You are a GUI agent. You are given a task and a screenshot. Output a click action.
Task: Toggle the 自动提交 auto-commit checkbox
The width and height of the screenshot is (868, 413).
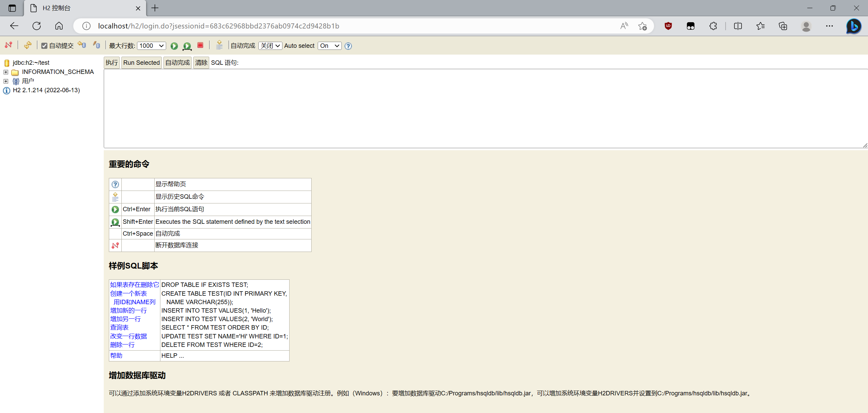pos(44,46)
